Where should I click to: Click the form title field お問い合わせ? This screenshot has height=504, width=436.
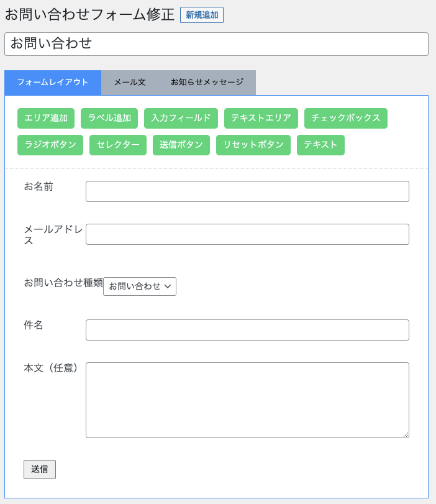(x=216, y=44)
